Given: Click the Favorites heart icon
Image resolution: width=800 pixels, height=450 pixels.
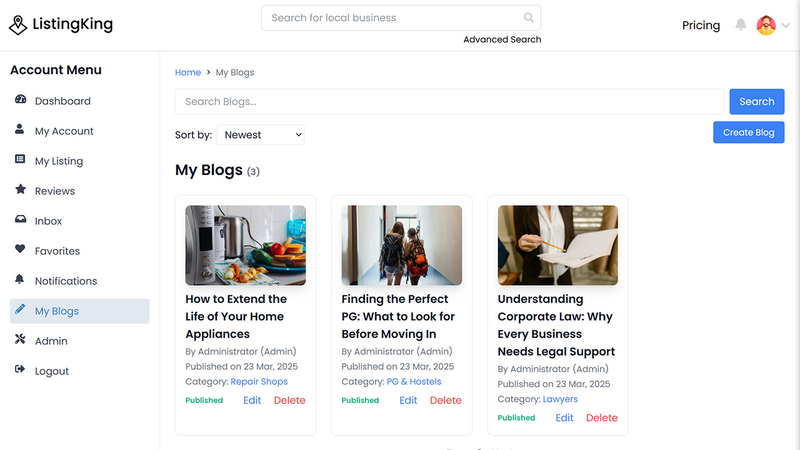Looking at the screenshot, I should tap(20, 249).
